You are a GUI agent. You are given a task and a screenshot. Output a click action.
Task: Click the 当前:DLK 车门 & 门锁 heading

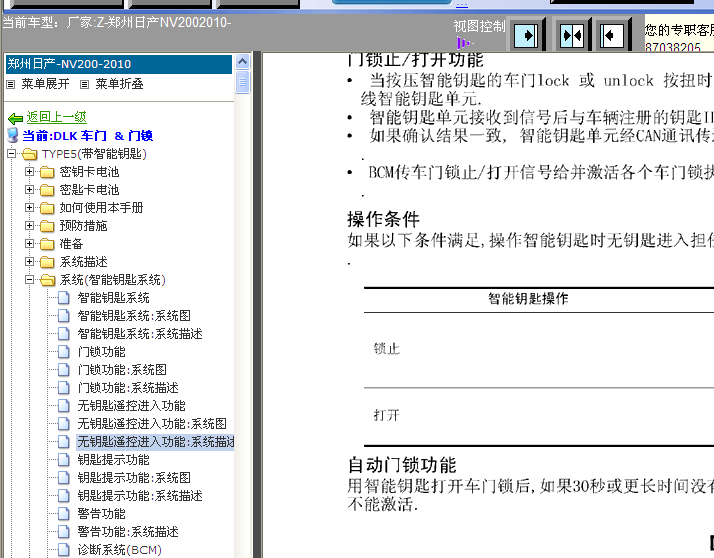(x=87, y=136)
